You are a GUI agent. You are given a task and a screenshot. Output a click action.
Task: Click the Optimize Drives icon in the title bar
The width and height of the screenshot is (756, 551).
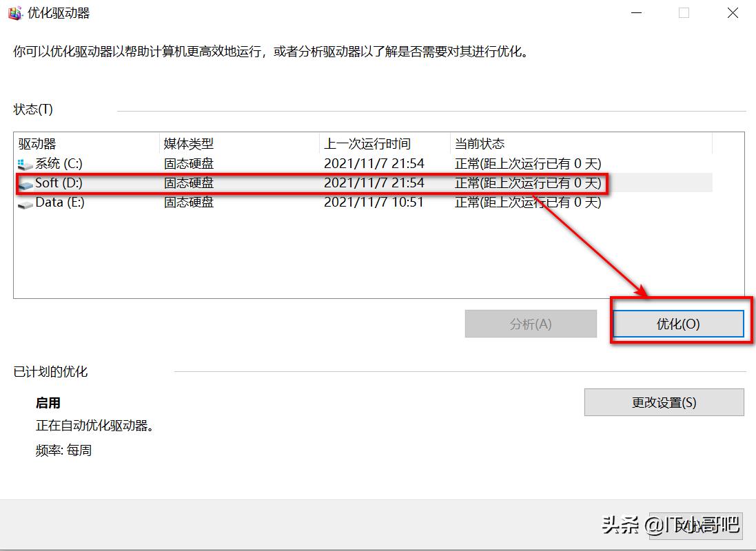pyautogui.click(x=14, y=12)
